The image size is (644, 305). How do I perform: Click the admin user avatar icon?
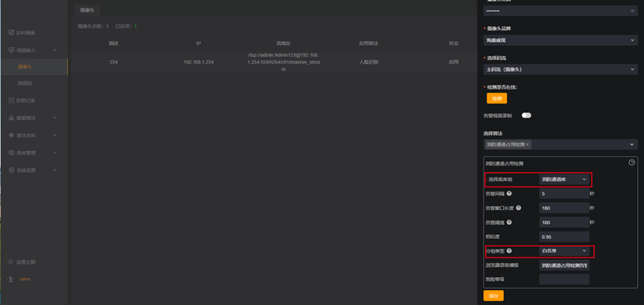click(x=11, y=279)
